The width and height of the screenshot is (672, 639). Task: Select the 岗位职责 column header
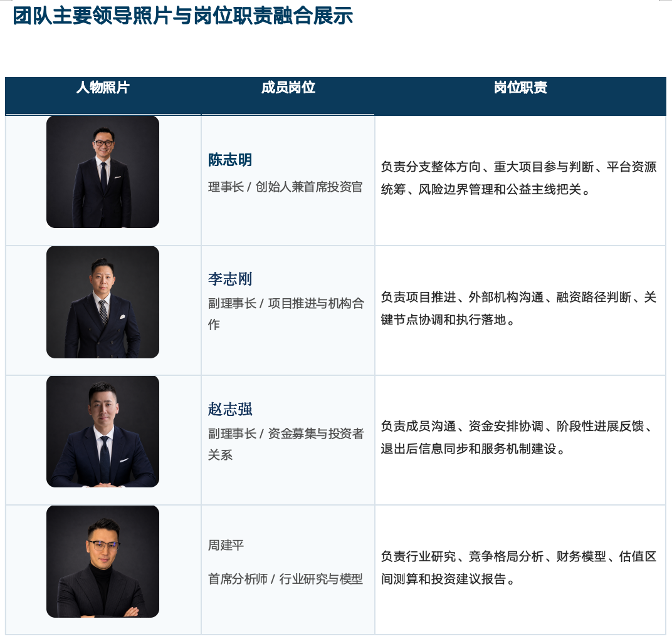(x=520, y=87)
